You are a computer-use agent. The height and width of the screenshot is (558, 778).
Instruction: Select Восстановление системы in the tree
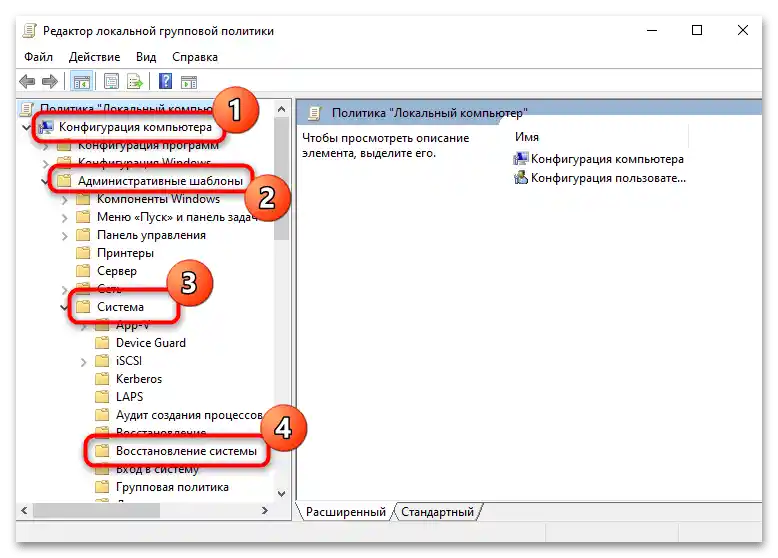[186, 451]
